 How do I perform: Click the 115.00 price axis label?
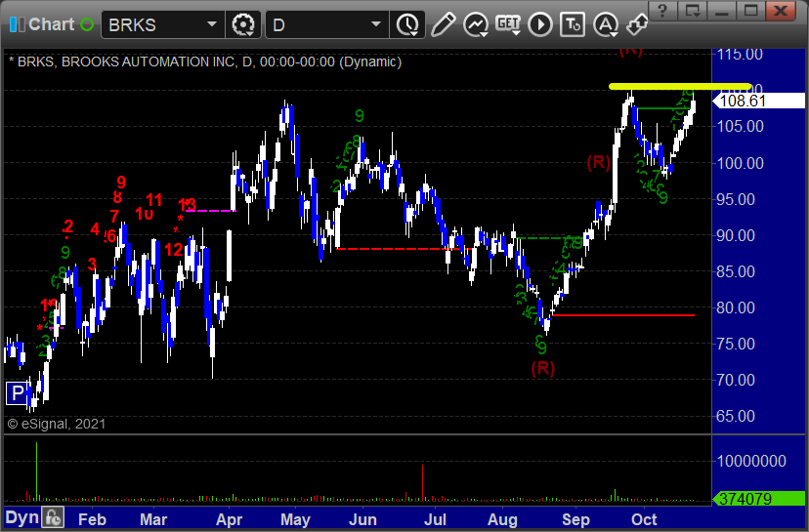[740, 54]
